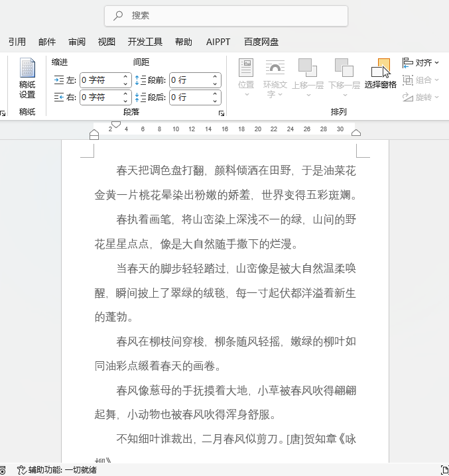This screenshot has width=449, height=476.
Task: Click the accessibility checker icon in status bar
Action: tap(22, 470)
